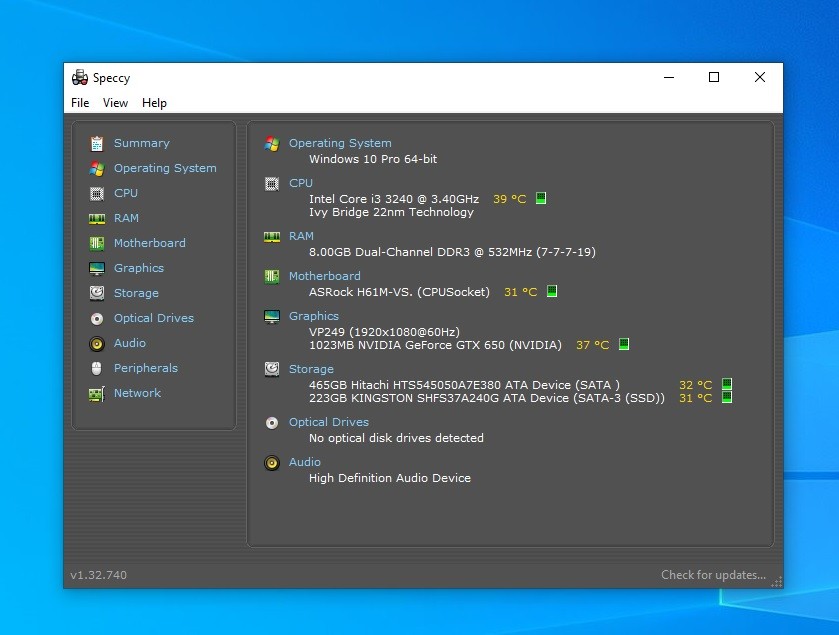Click the CPU heading link in summary
This screenshot has width=839, height=635.
(x=301, y=183)
